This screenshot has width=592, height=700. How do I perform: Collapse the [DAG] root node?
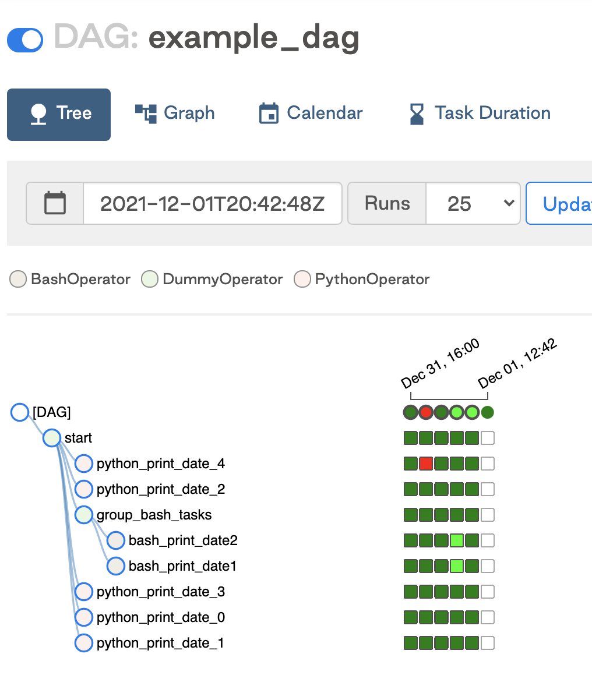20,412
